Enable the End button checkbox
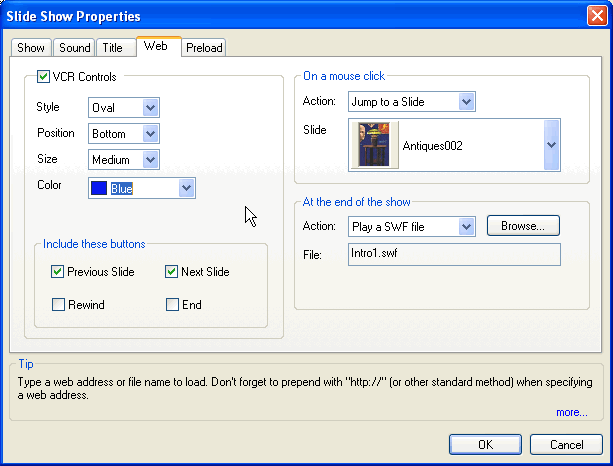The height and width of the screenshot is (466, 613). [x=172, y=304]
